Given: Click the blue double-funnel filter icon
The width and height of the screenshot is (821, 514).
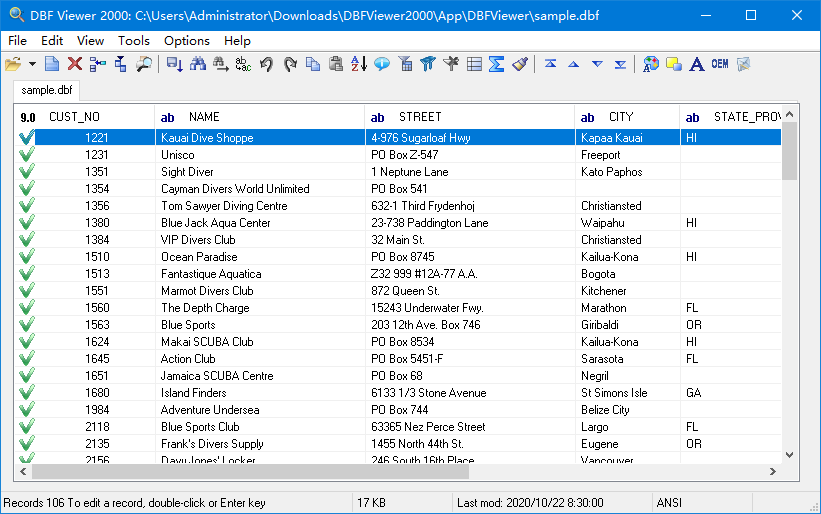Looking at the screenshot, I should coord(428,64).
